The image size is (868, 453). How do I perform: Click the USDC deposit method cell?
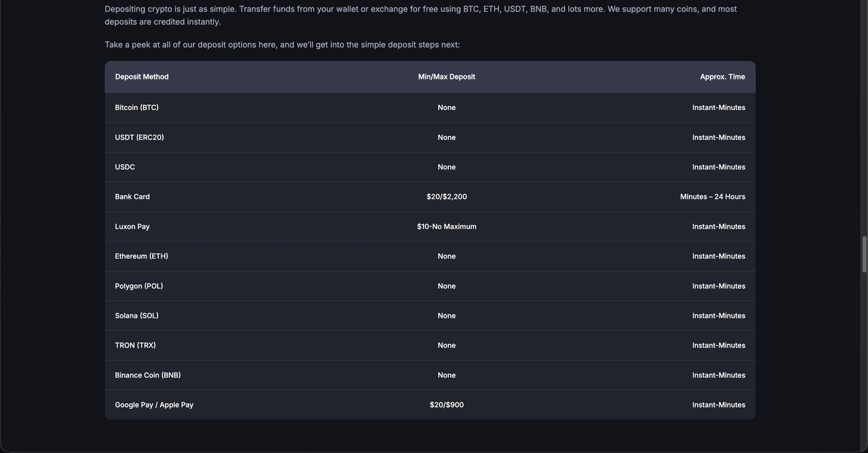125,167
